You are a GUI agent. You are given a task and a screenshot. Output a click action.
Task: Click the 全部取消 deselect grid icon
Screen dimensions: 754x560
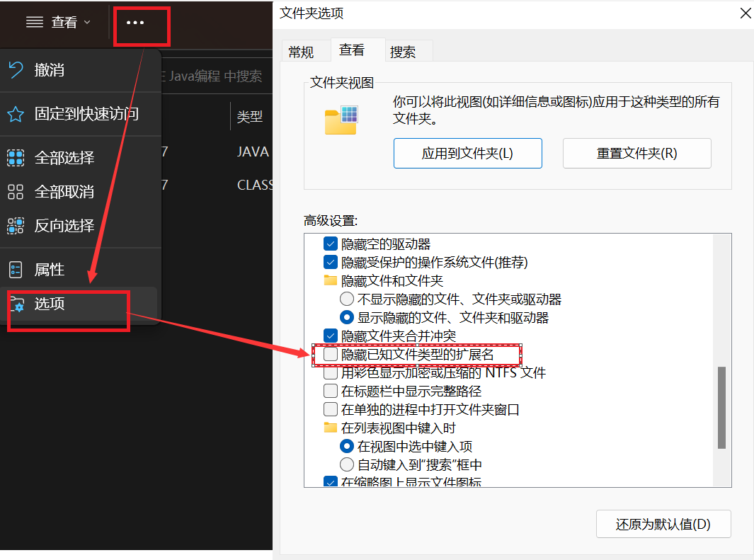[x=16, y=192]
